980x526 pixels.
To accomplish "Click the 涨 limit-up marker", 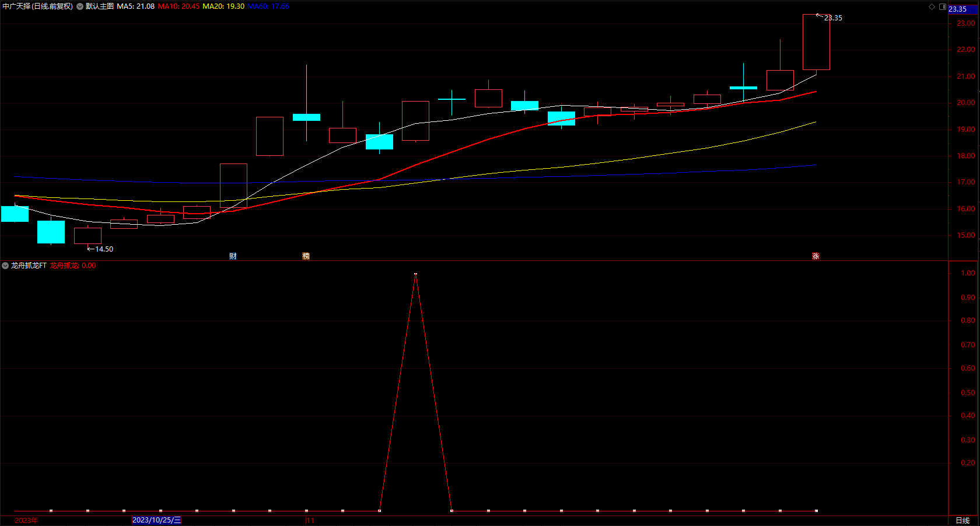I will pyautogui.click(x=815, y=256).
